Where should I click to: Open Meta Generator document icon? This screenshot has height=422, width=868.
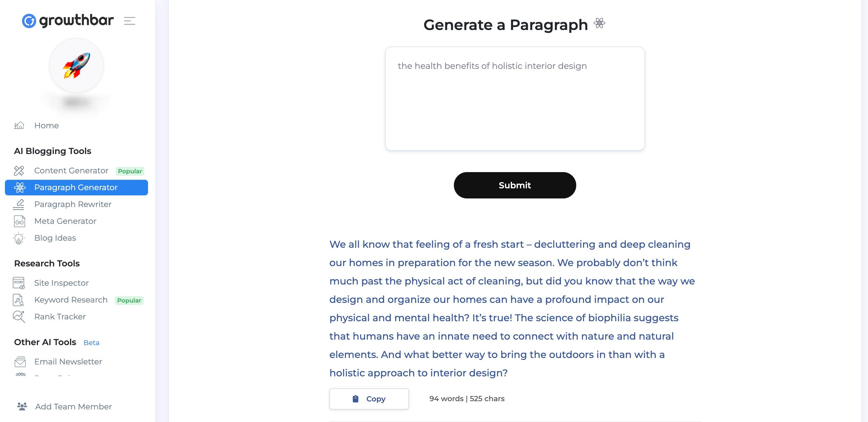(x=19, y=221)
